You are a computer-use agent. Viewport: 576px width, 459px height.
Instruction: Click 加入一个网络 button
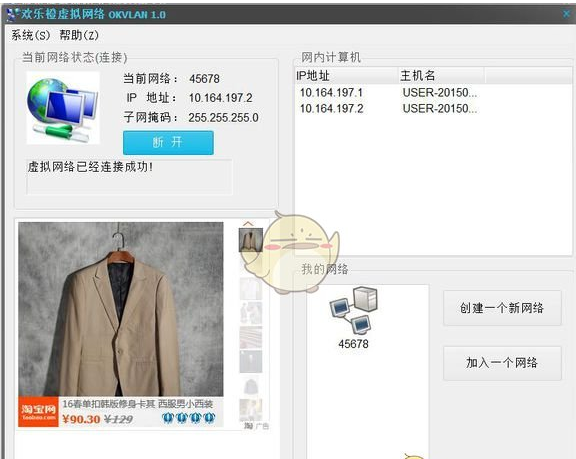[x=502, y=363]
